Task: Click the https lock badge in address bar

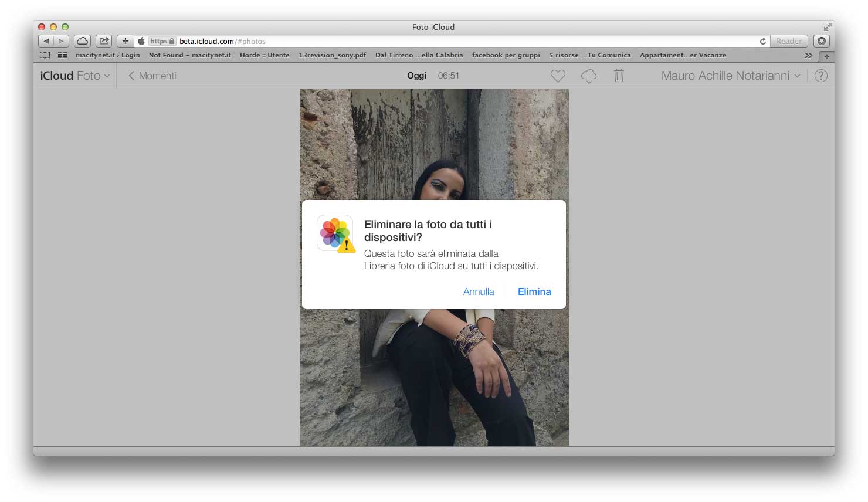Action: (x=162, y=41)
